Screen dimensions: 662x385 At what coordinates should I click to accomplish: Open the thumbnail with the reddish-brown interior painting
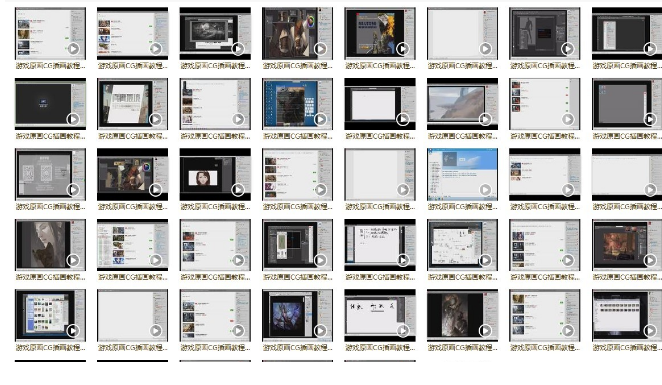pyautogui.click(x=627, y=245)
